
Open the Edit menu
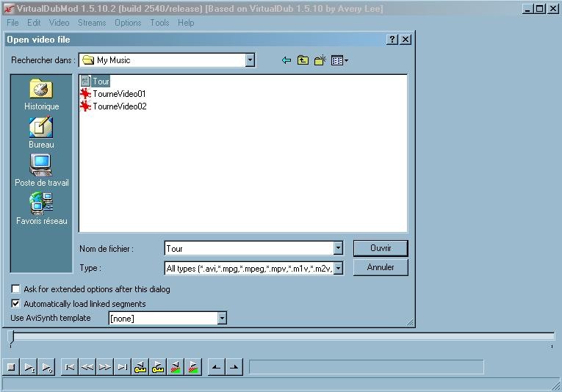coord(34,23)
